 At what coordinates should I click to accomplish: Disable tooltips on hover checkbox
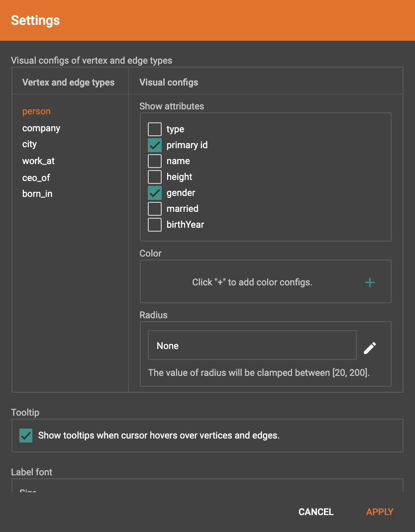point(26,436)
